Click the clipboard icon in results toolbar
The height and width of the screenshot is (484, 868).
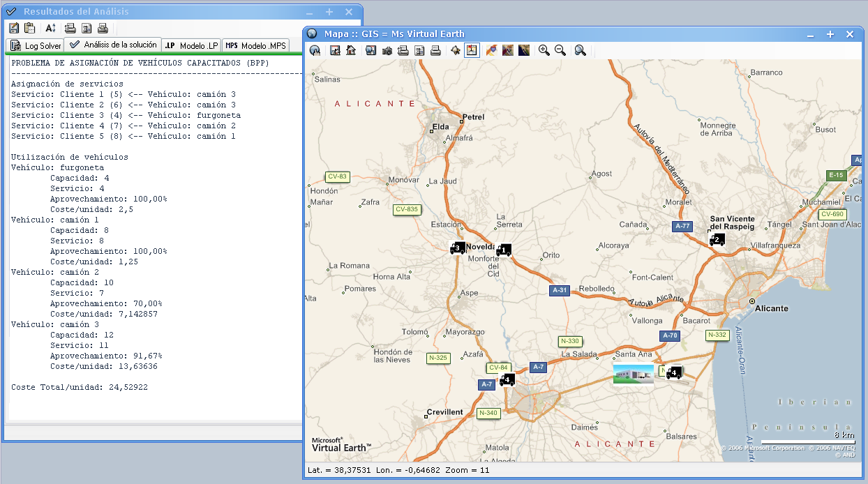tap(29, 28)
